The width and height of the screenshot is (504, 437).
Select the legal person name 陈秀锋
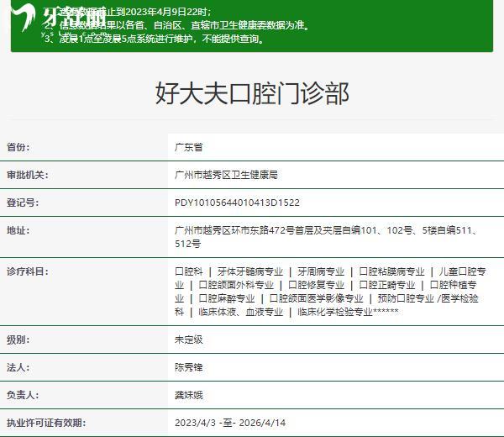tap(189, 367)
